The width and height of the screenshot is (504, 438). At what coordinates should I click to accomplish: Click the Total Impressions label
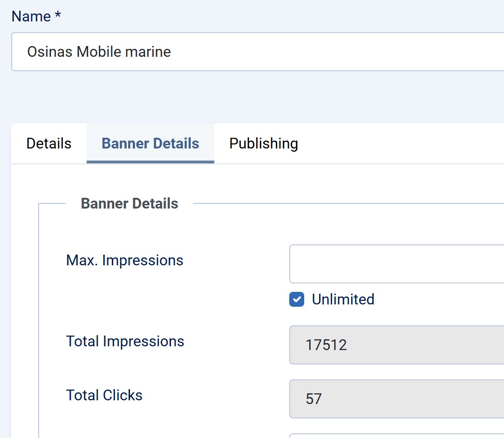pyautogui.click(x=125, y=341)
